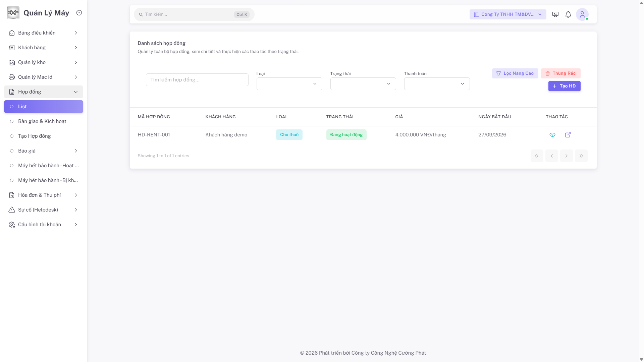
Task: Click the Tạo HĐ create button
Action: pyautogui.click(x=564, y=86)
